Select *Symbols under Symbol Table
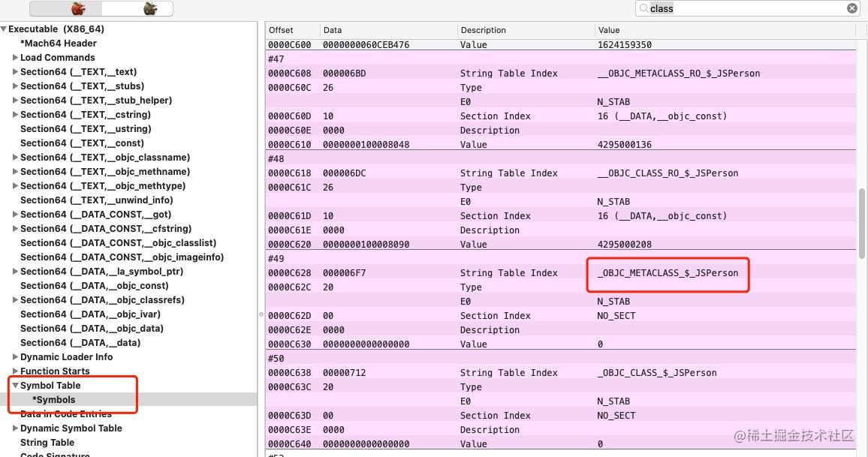868x457 pixels. click(54, 399)
